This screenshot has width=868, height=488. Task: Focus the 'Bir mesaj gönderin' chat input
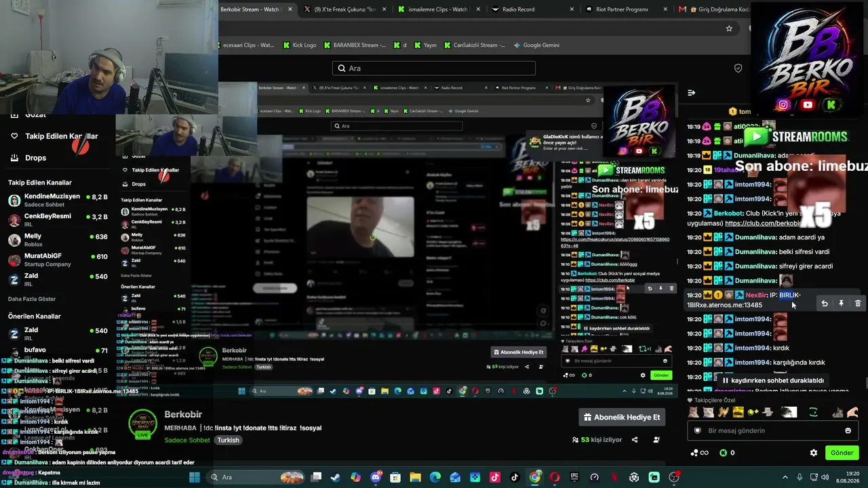coord(774,430)
